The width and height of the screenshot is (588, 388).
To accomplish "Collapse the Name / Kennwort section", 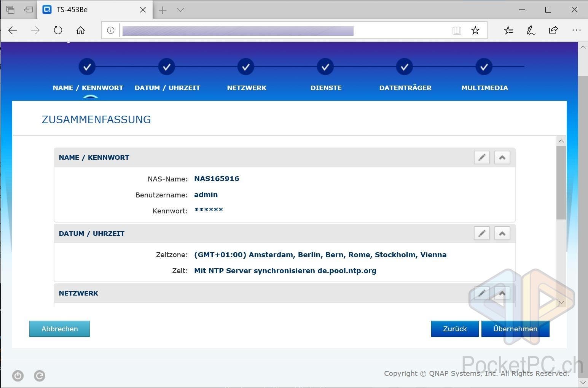I will tap(502, 157).
